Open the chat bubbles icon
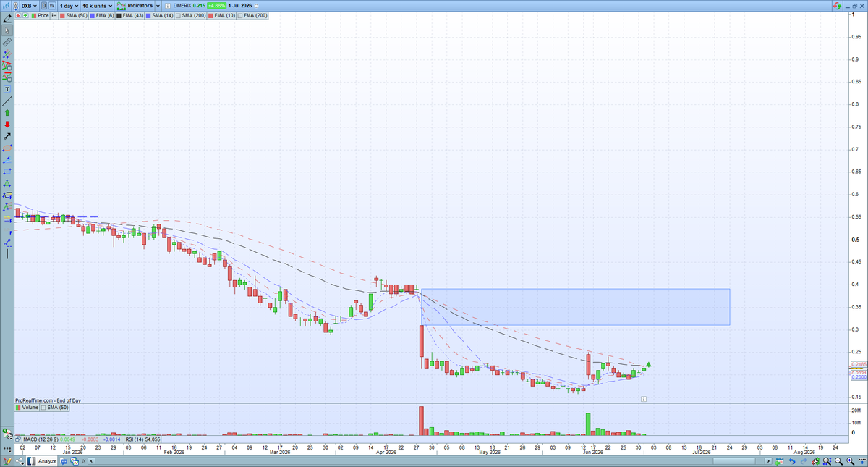This screenshot has height=467, width=868. pyautogui.click(x=64, y=461)
